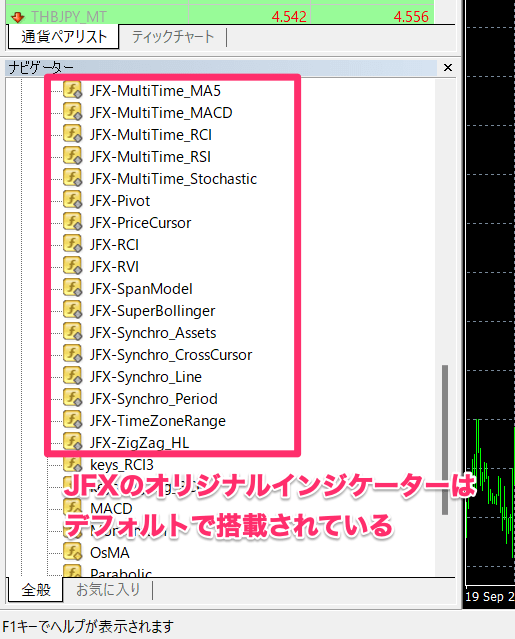This screenshot has height=639, width=515.
Task: Click the ナビゲーター panel title bar
Action: [221, 68]
